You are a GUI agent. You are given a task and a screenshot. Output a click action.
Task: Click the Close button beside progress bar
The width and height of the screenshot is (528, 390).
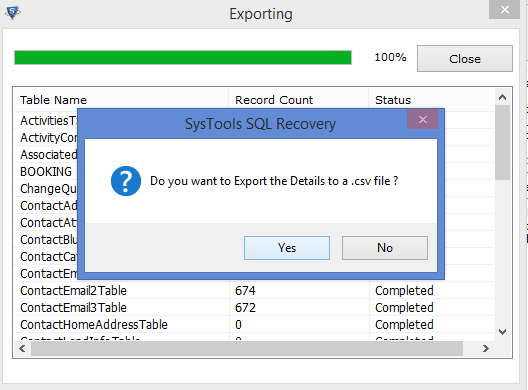tap(465, 59)
